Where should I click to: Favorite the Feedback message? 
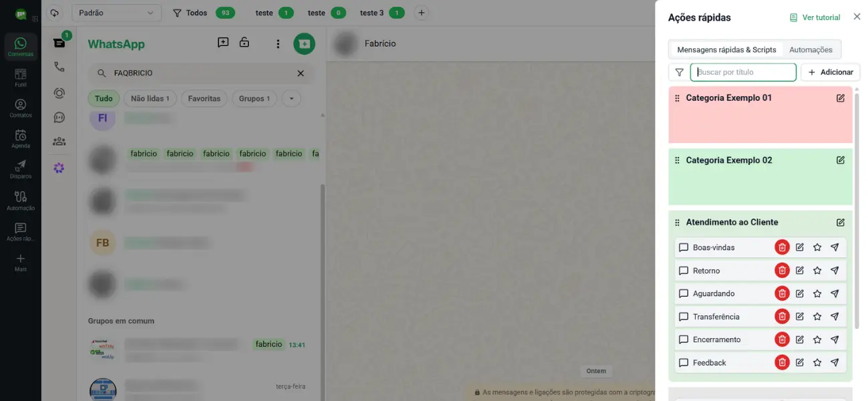817,363
